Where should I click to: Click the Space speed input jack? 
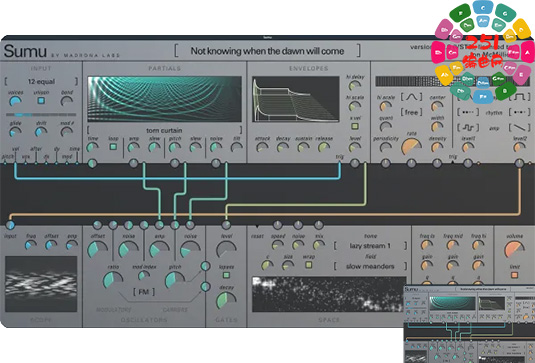pyautogui.click(x=278, y=225)
